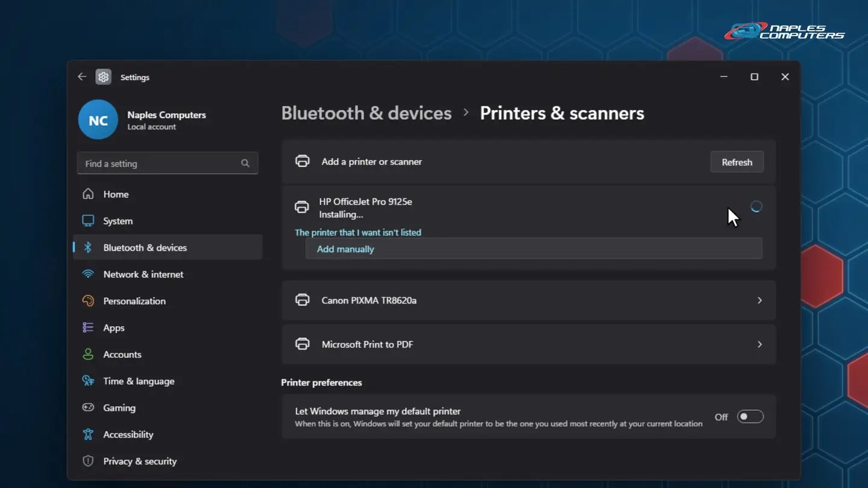Go to Network & internet
The height and width of the screenshot is (488, 868).
168,274
